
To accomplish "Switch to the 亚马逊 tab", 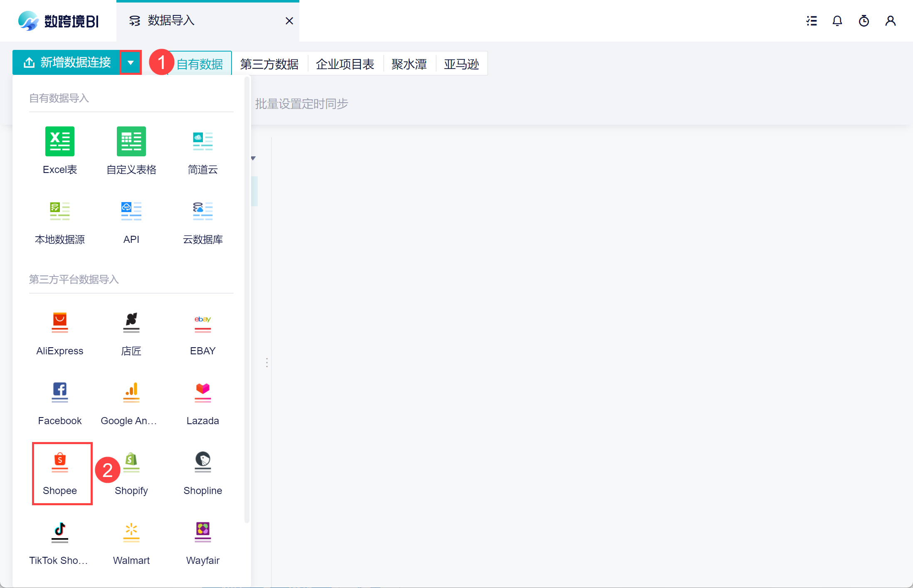I will [461, 64].
